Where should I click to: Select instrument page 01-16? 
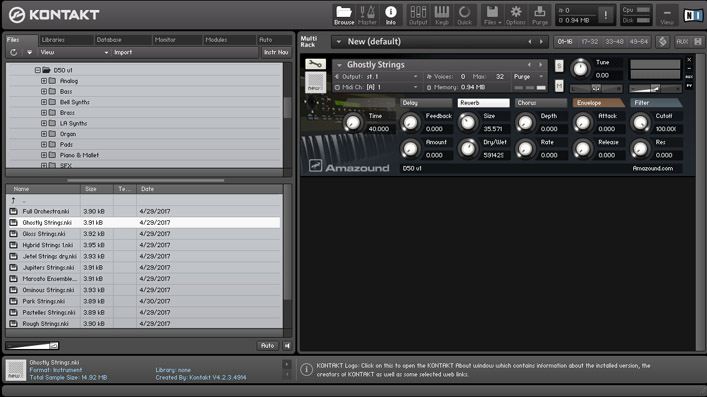pos(565,42)
